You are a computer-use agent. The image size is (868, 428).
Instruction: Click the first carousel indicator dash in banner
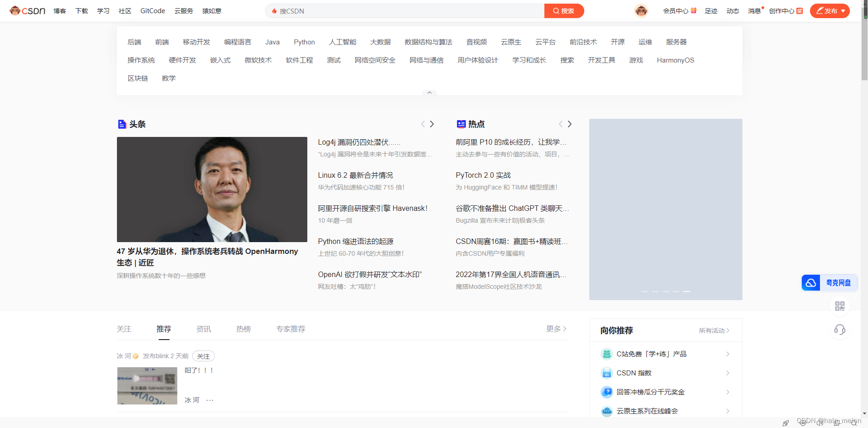pos(645,291)
